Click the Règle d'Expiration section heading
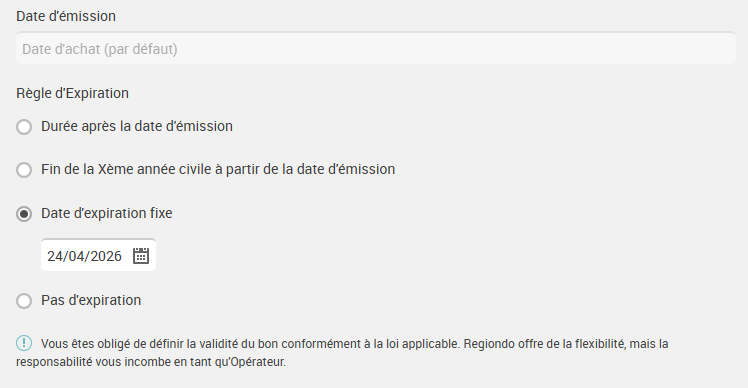The height and width of the screenshot is (388, 748). [73, 93]
